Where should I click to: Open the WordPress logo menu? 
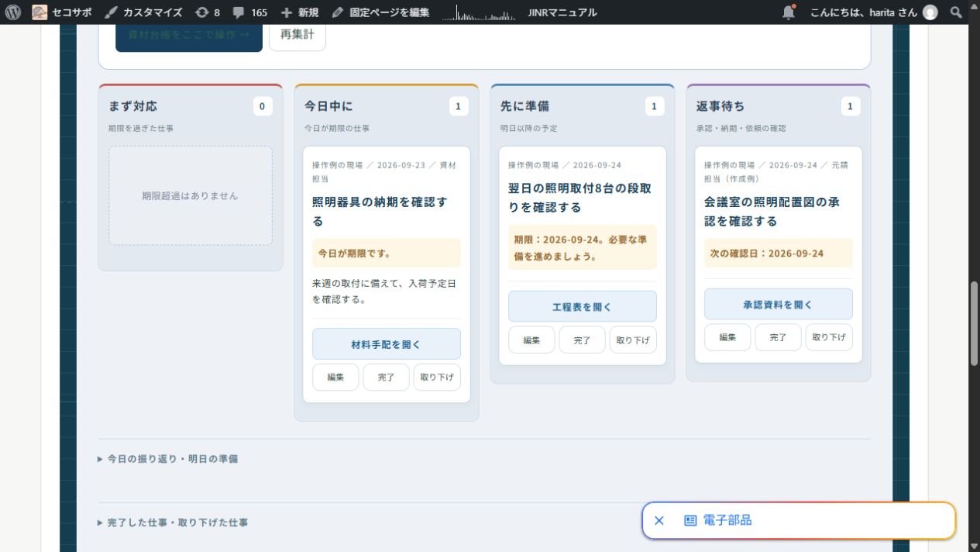pos(13,12)
